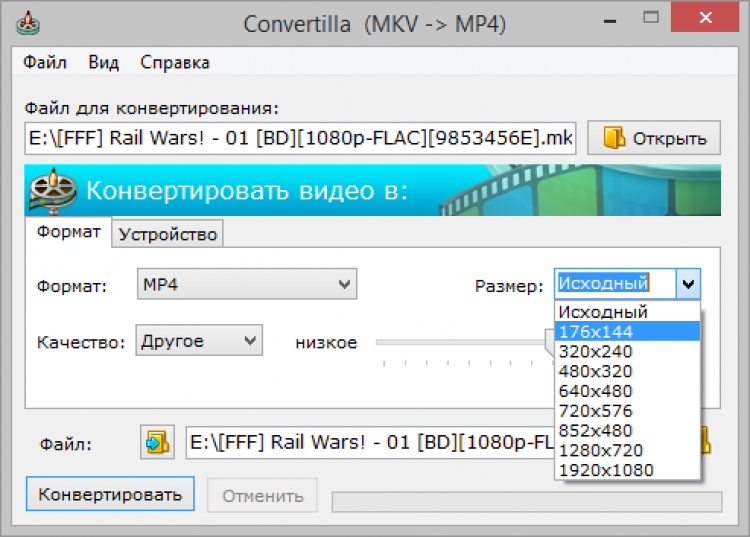Open the Справка menu
The width and height of the screenshot is (750, 537).
tap(175, 62)
